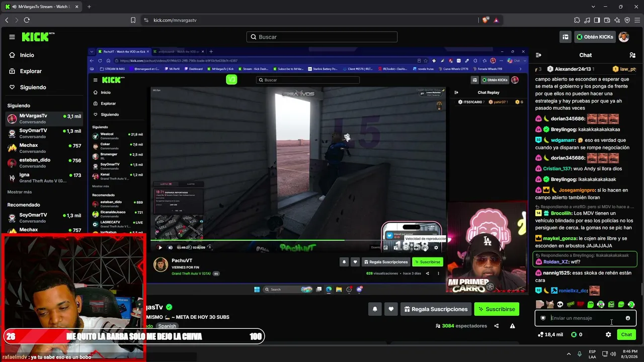Open the browser extensions puzzle icon
Viewport: 644px width, 362px height.
(x=577, y=20)
